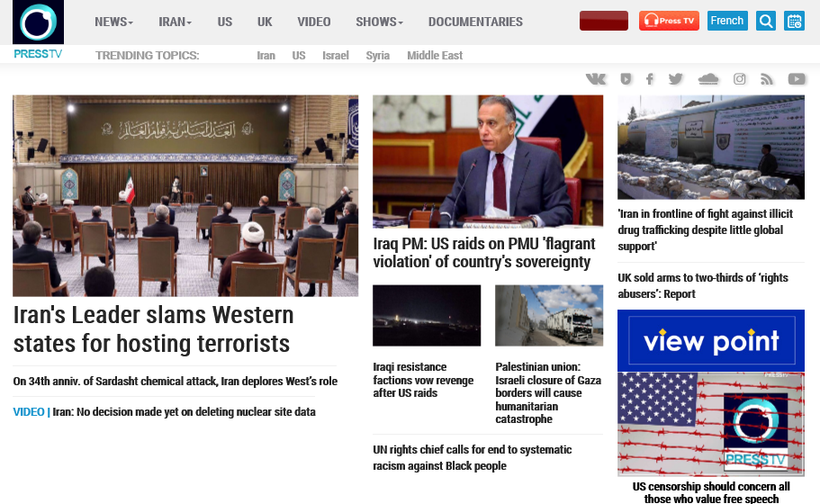This screenshot has height=504, width=820.
Task: Open the SoundCloud cloud icon
Action: click(x=708, y=79)
